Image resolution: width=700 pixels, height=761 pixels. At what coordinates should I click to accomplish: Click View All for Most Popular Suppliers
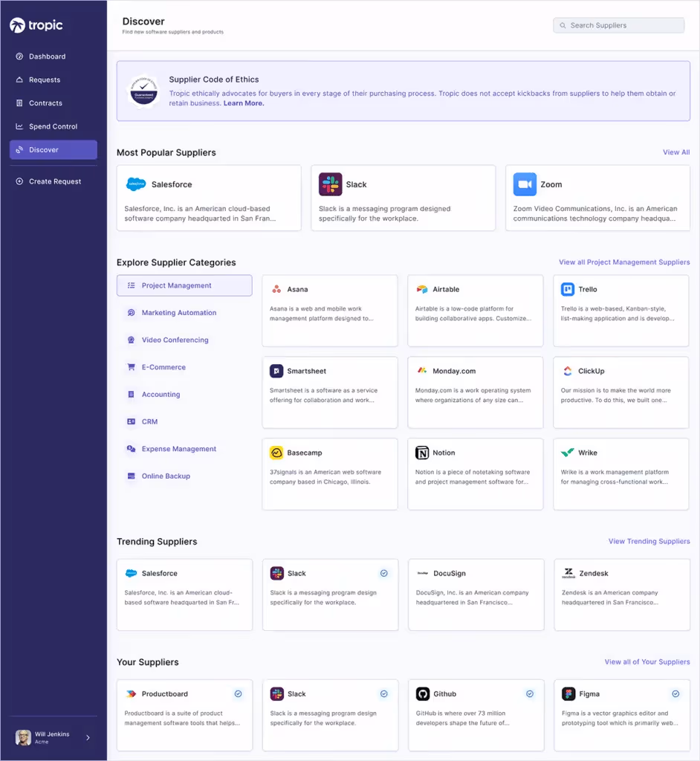[676, 152]
